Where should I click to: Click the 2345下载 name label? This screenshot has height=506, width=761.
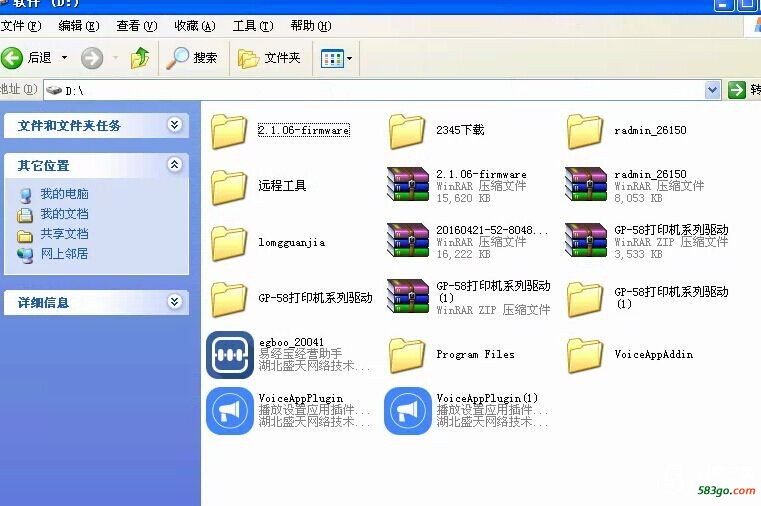[x=460, y=130]
